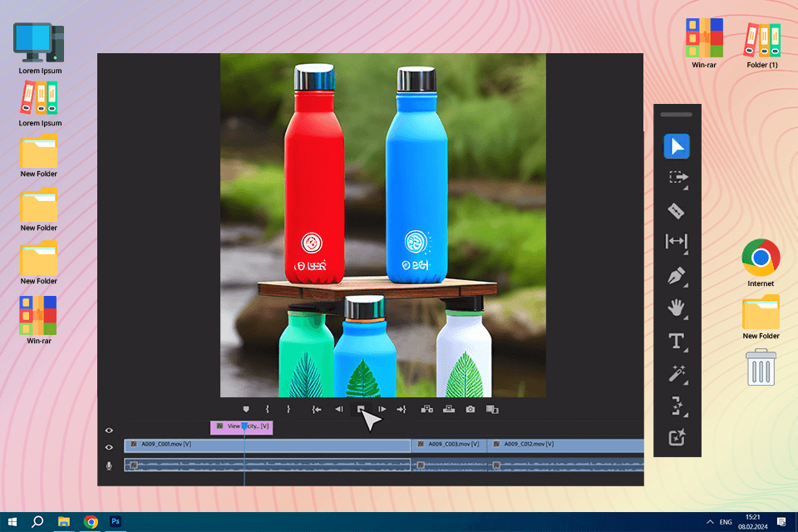Screen dimensions: 798x532
Task: Select the A009_C012.mov video clip
Action: pos(565,446)
